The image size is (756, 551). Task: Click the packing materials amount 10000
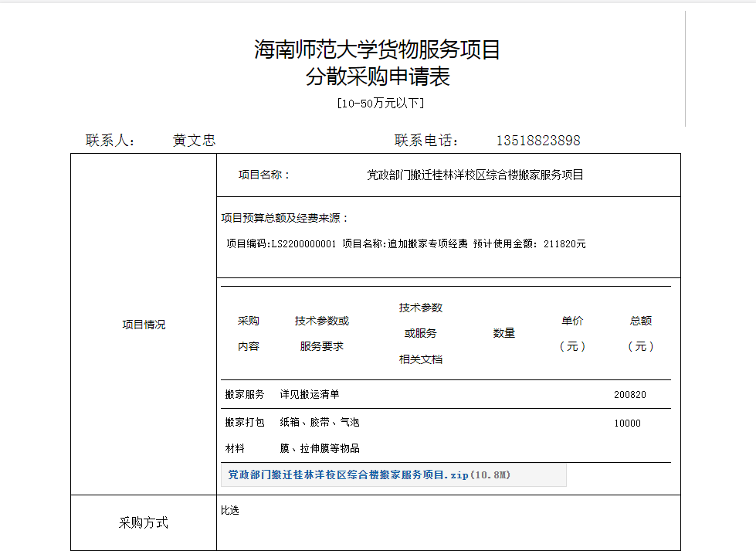click(627, 423)
